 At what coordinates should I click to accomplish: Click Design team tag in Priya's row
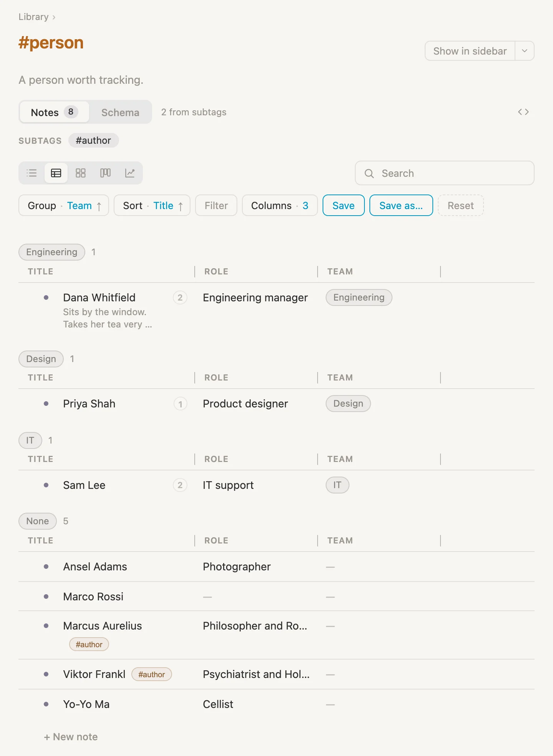tap(348, 404)
